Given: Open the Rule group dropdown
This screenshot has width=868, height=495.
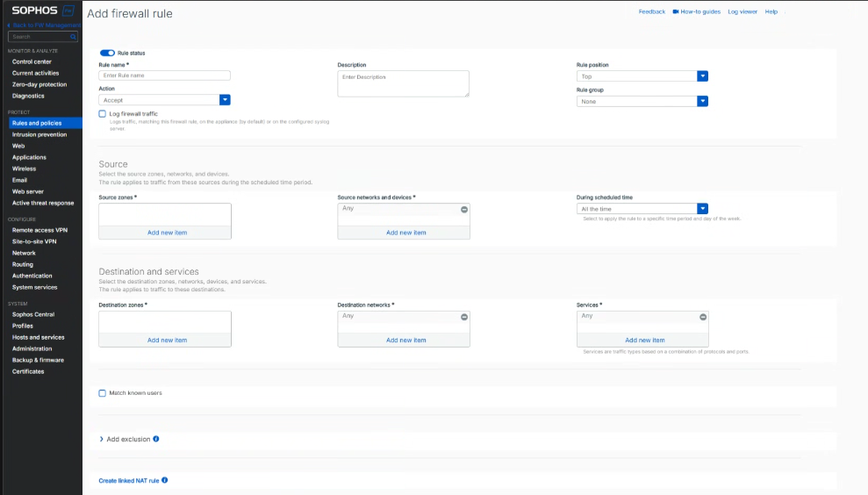Looking at the screenshot, I should tap(642, 101).
